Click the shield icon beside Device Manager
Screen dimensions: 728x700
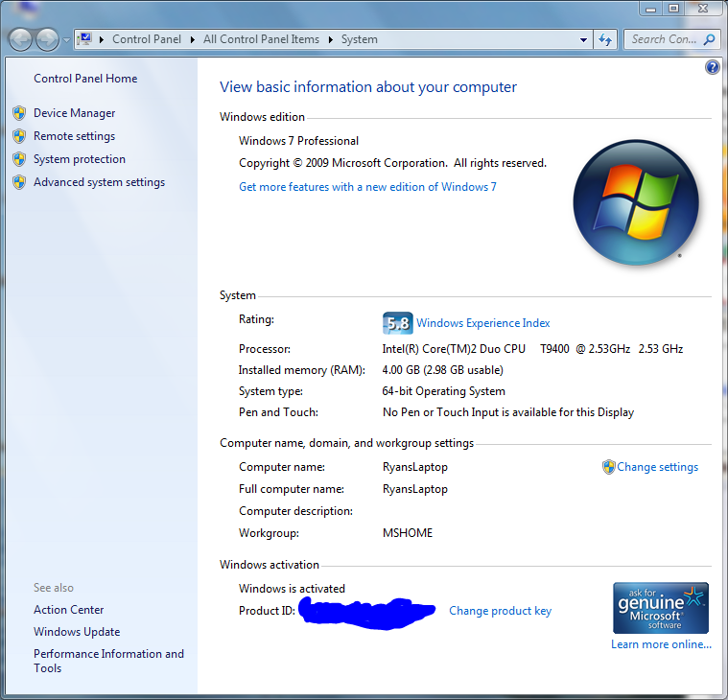[19, 113]
